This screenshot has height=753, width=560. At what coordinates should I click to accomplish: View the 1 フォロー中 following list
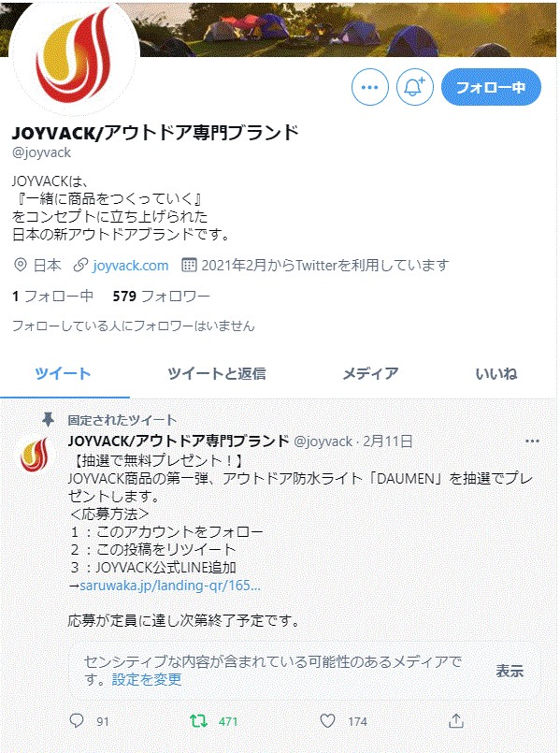point(52,296)
